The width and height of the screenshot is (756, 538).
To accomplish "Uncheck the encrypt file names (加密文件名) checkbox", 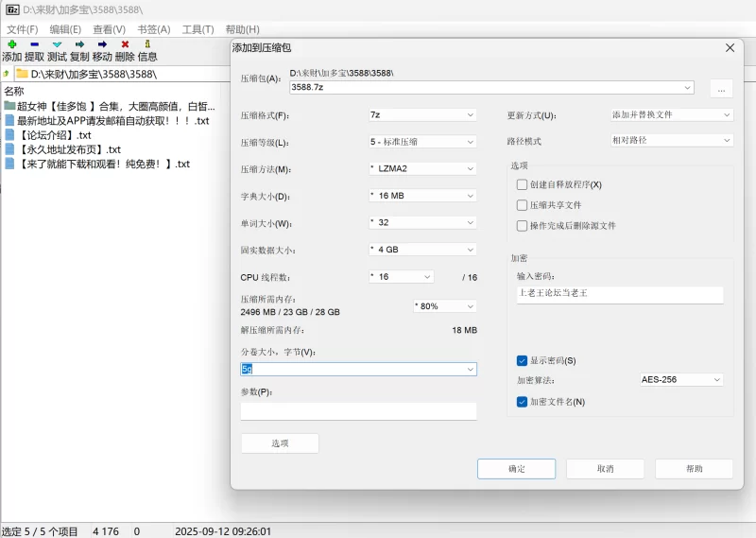I will (522, 402).
